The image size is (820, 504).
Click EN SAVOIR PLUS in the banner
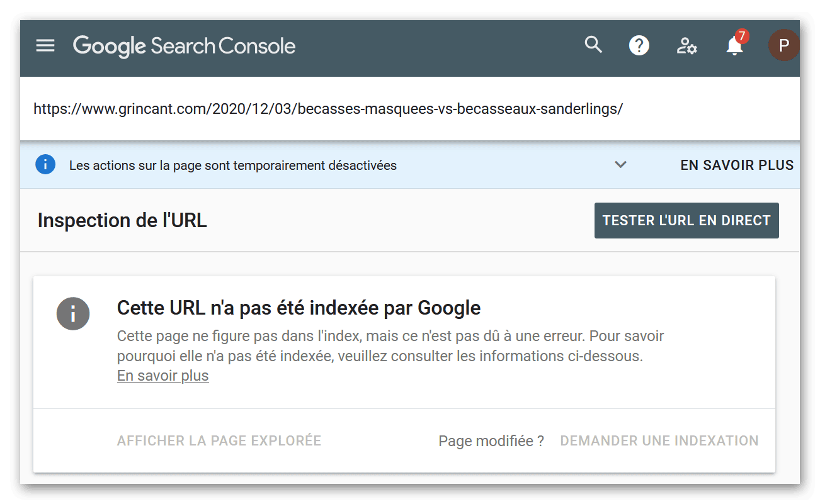(737, 165)
